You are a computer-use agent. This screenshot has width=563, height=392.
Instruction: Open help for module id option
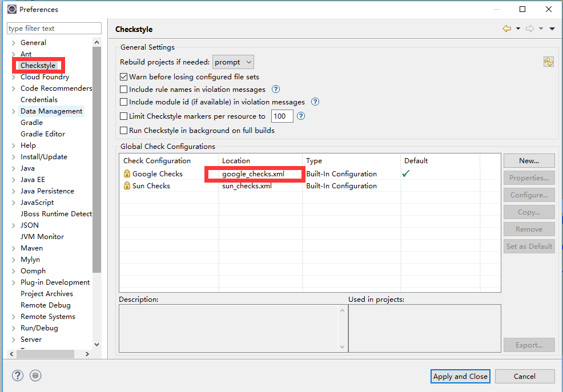pyautogui.click(x=315, y=102)
